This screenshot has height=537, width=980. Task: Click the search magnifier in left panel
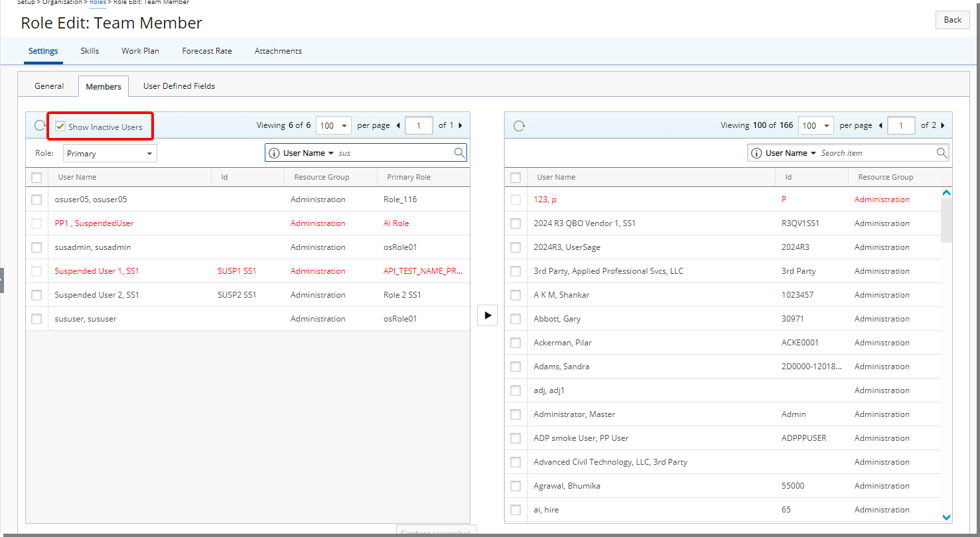click(x=459, y=153)
